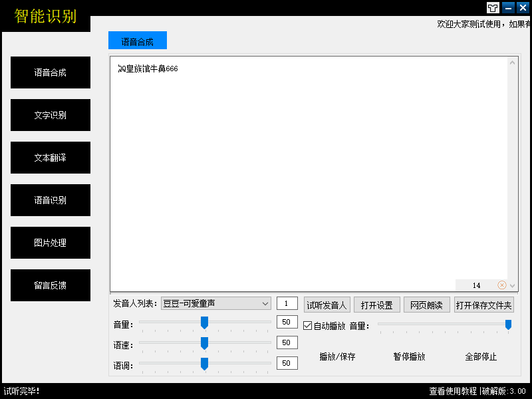
Task: Click 全部停止 to stop all
Action: pyautogui.click(x=481, y=356)
